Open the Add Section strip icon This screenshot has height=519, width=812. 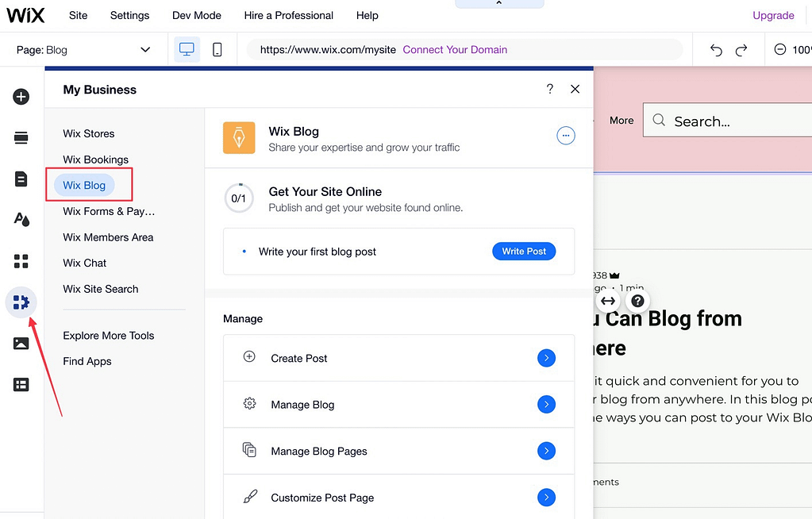point(21,138)
